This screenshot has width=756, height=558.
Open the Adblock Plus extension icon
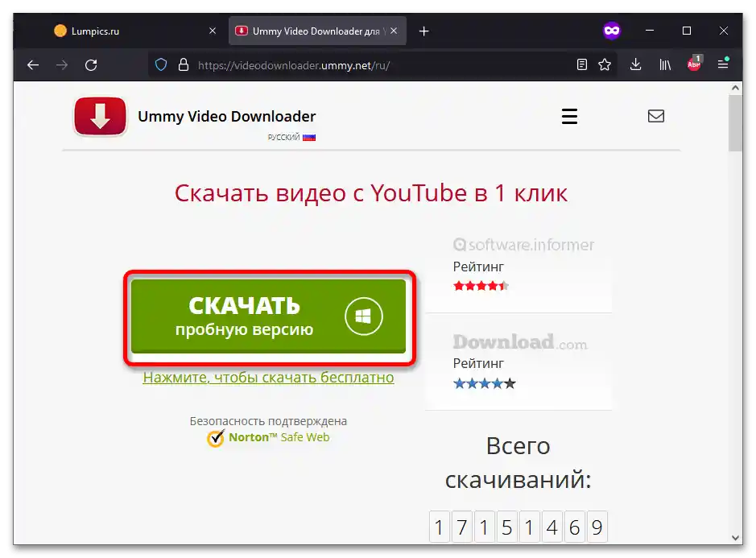[693, 64]
